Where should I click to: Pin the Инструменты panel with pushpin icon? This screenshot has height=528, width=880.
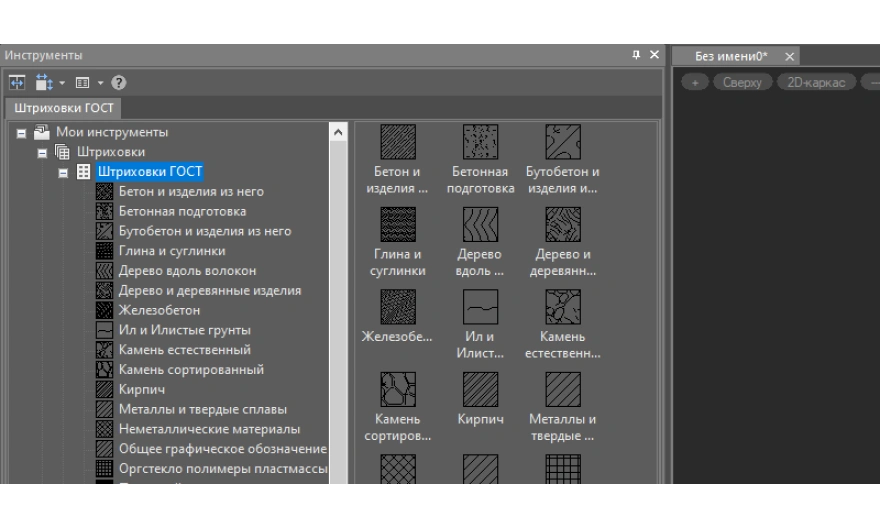(637, 55)
